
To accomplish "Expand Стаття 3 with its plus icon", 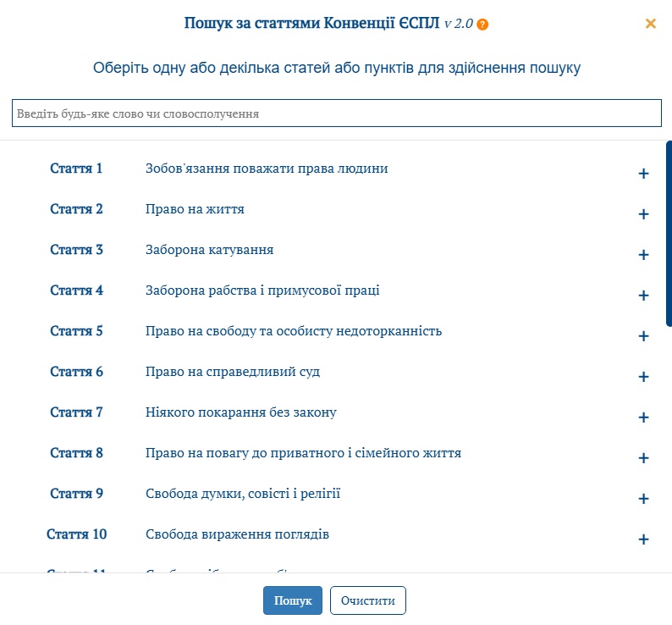I will [643, 255].
